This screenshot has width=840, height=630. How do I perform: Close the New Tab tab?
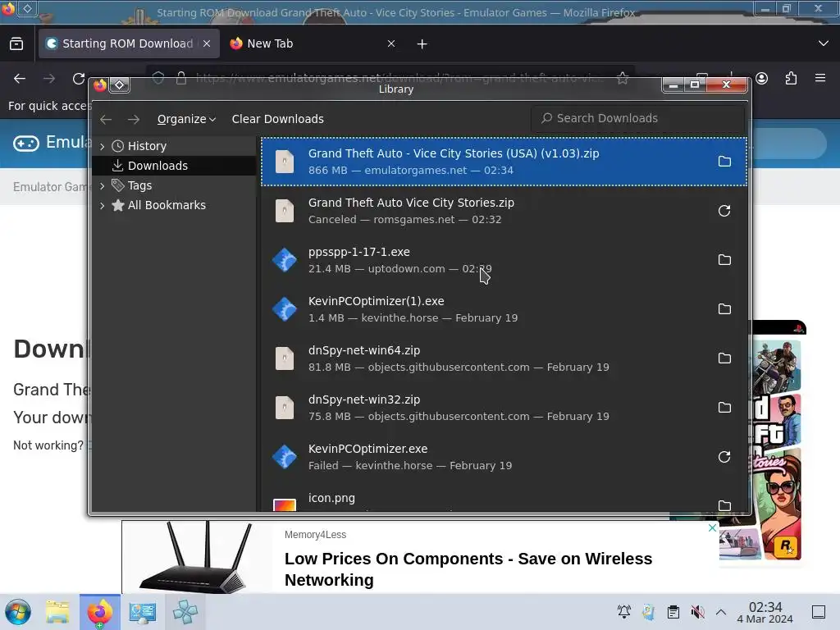coord(391,43)
